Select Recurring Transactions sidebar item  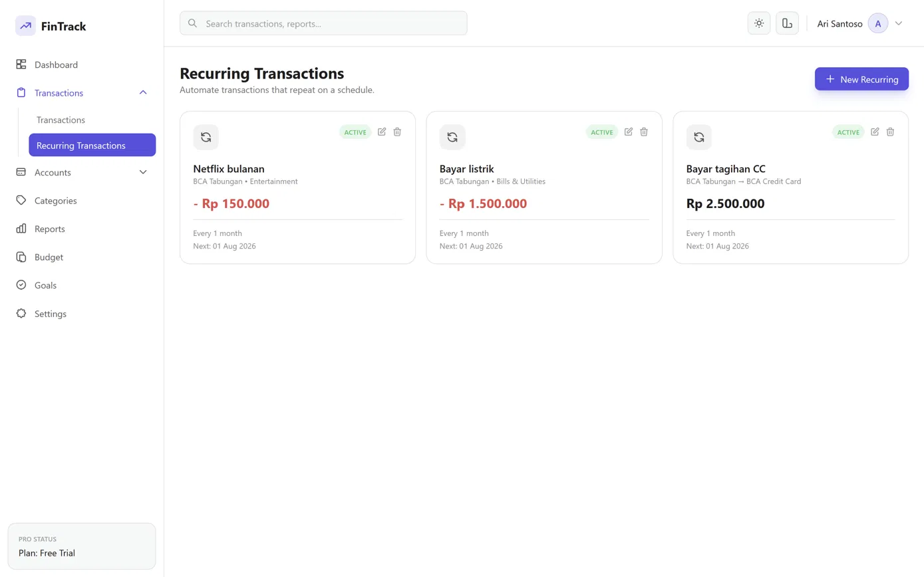(x=92, y=145)
